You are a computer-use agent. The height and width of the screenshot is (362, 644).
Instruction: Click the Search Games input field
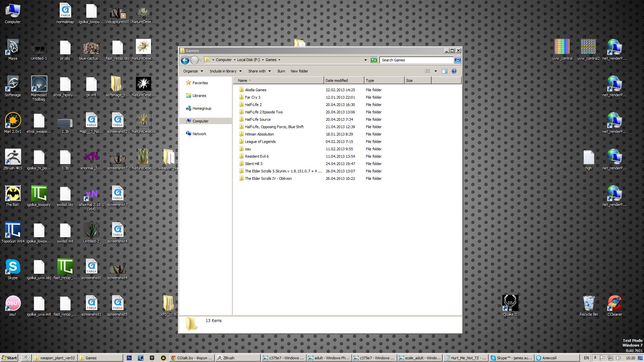point(416,60)
